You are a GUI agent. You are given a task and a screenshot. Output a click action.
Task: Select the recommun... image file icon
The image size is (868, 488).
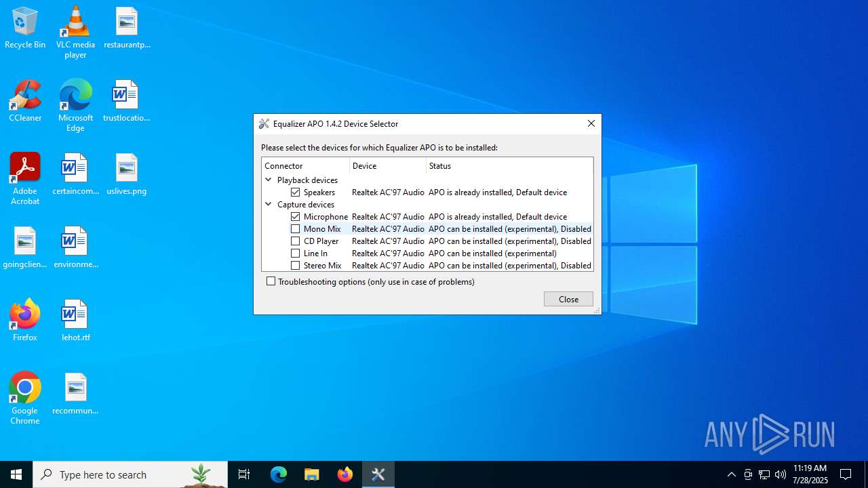pos(75,394)
